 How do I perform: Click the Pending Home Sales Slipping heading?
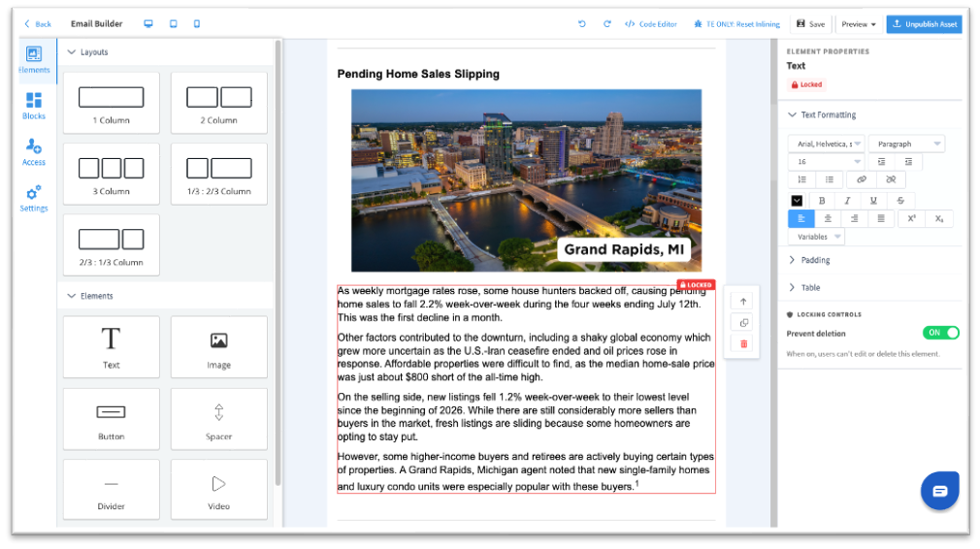coord(418,74)
